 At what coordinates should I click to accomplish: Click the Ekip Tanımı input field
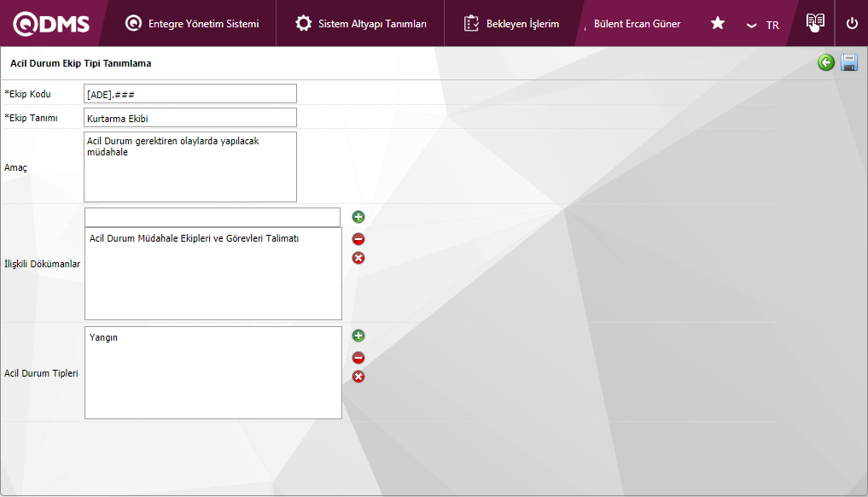[x=189, y=118]
